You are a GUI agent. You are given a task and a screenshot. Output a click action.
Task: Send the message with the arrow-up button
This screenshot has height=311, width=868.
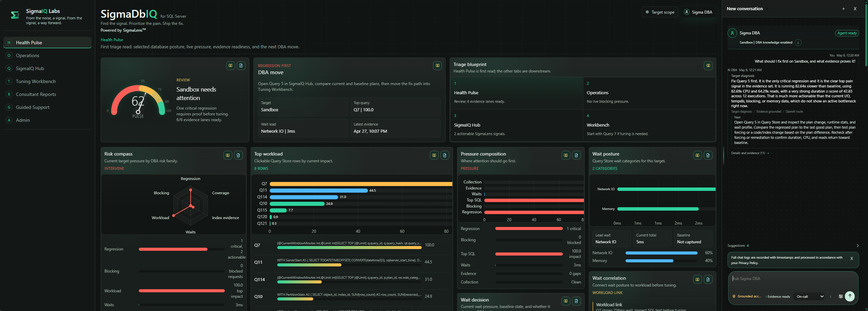[850, 296]
